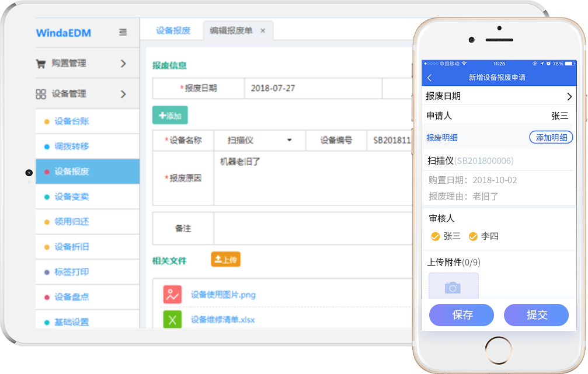Click the hamburger menu icon beside WindaEDM

point(123,33)
